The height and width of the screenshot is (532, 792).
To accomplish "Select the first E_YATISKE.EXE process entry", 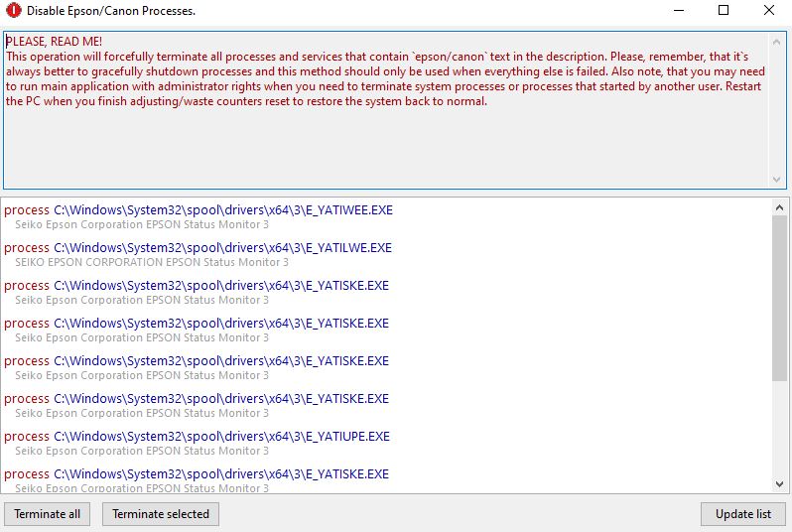I will (221, 286).
